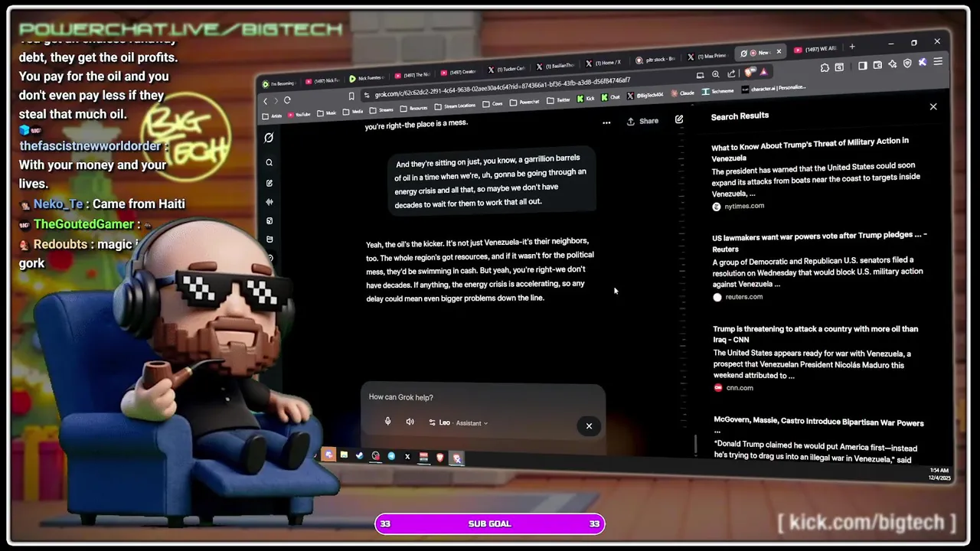Open the Brave Wallet icon
Viewport: 980px width, 551px height.
click(x=877, y=65)
